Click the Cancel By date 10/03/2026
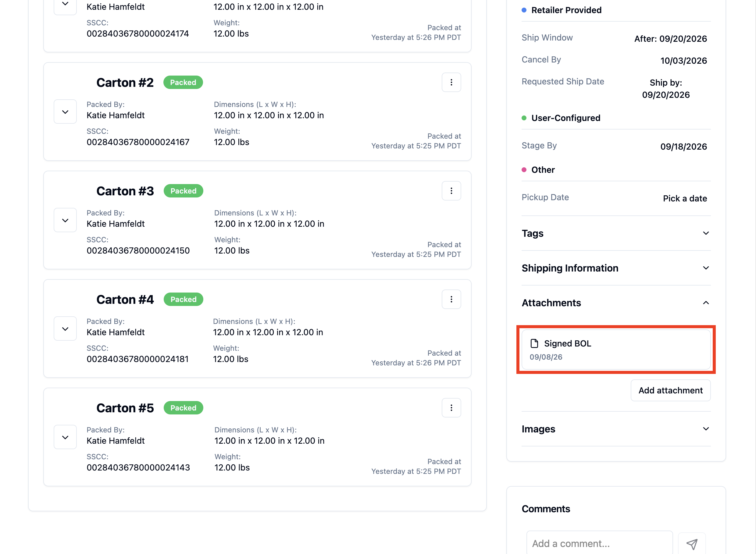The image size is (756, 554). click(x=683, y=61)
